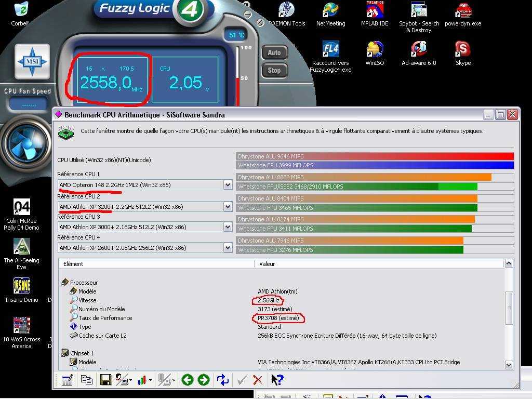This screenshot has height=399, width=532.
Task: Click the green Forward arrow in Sandra toolbar
Action: (204, 380)
